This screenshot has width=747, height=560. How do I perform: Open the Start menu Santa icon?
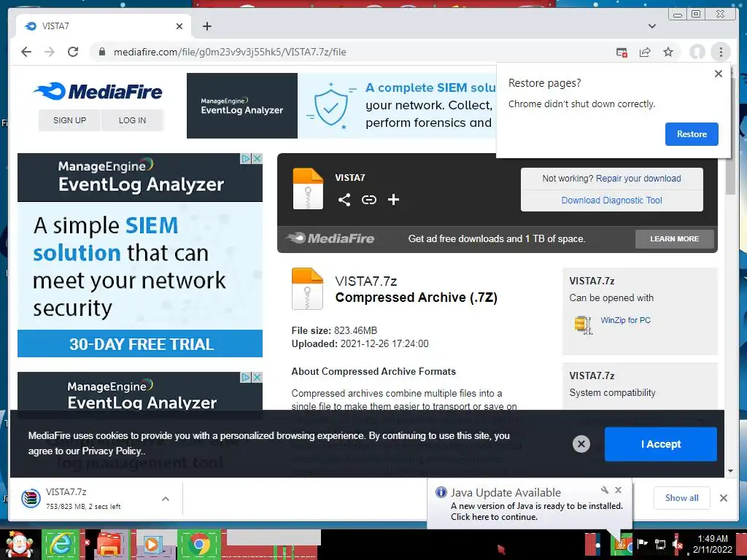click(18, 545)
